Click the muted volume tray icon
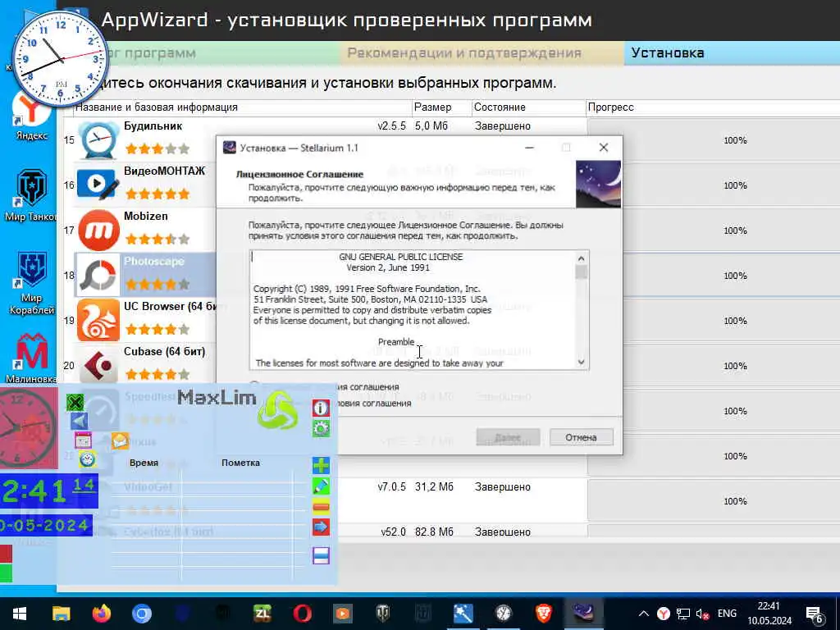This screenshot has width=840, height=630. pos(702,614)
